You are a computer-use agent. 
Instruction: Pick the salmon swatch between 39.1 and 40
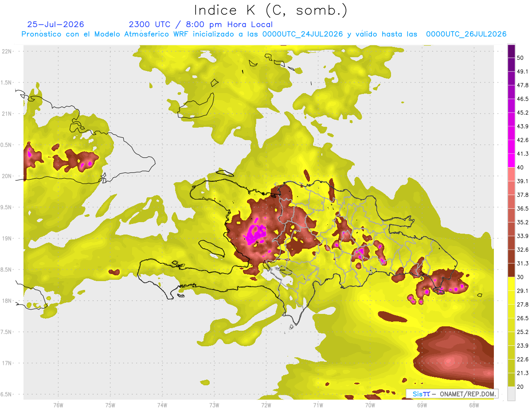tap(512, 174)
